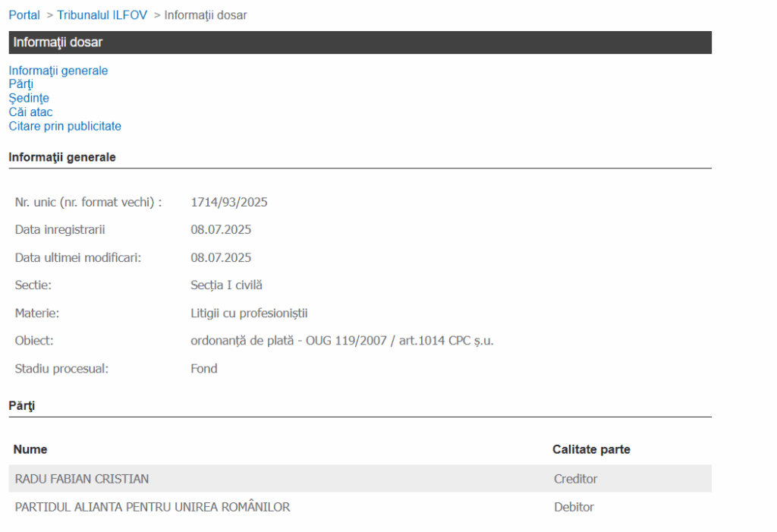Select the PARTIDUL ALIANTA PENTRU UNIREA ROMÂNILOR entry

[153, 507]
